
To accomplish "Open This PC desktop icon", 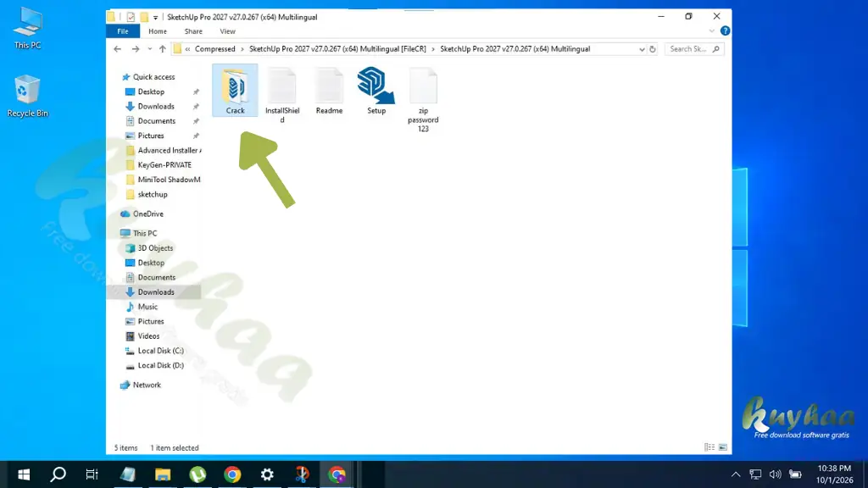I will click(x=27, y=29).
